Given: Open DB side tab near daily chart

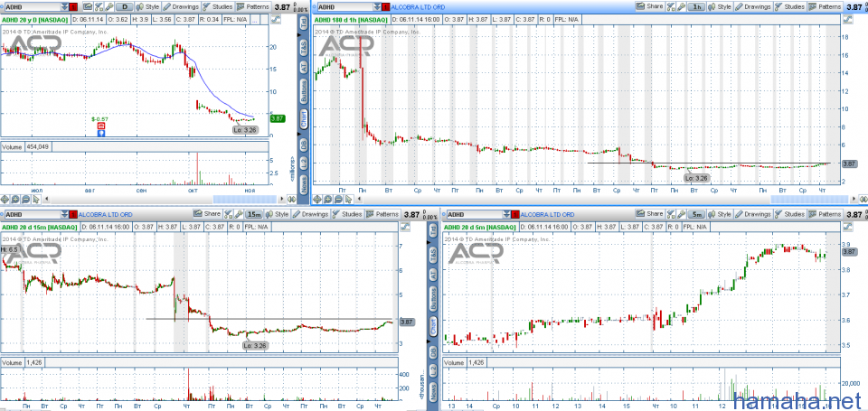Looking at the screenshot, I should pos(304,145).
